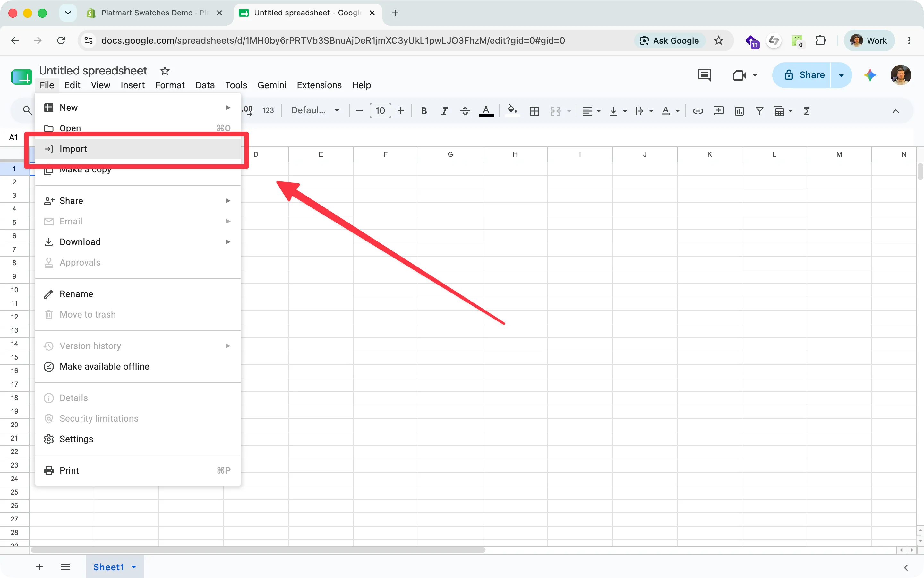Click the Work profile button

(869, 40)
